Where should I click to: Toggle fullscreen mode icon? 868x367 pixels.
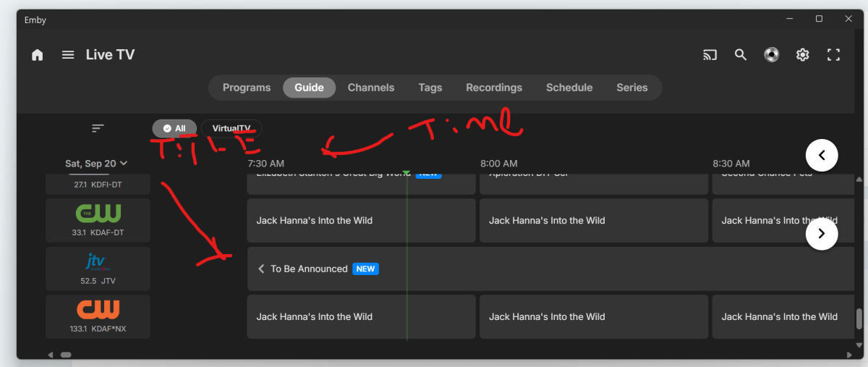(833, 55)
